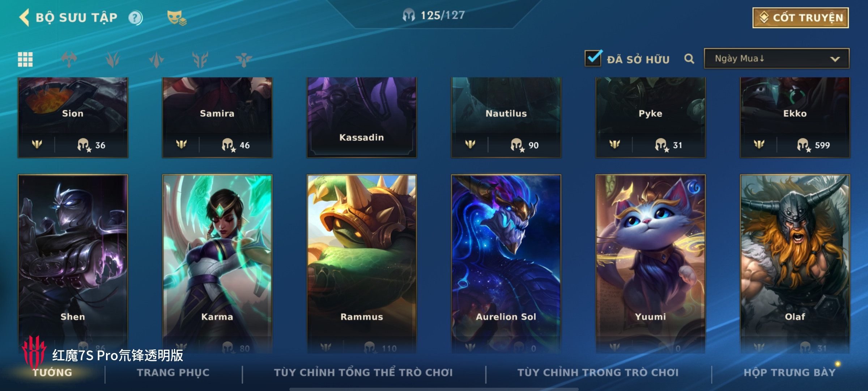Open the Cốt Truyện button
This screenshot has width=868, height=391.
pyautogui.click(x=800, y=18)
